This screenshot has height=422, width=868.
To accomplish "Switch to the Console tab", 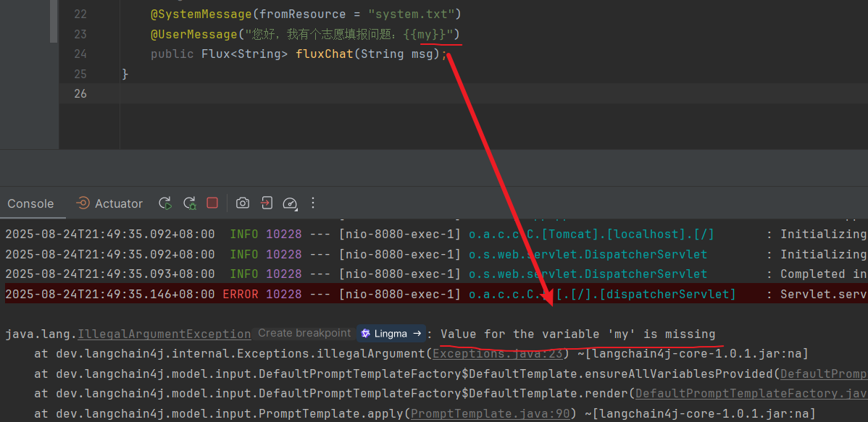I will click(30, 203).
